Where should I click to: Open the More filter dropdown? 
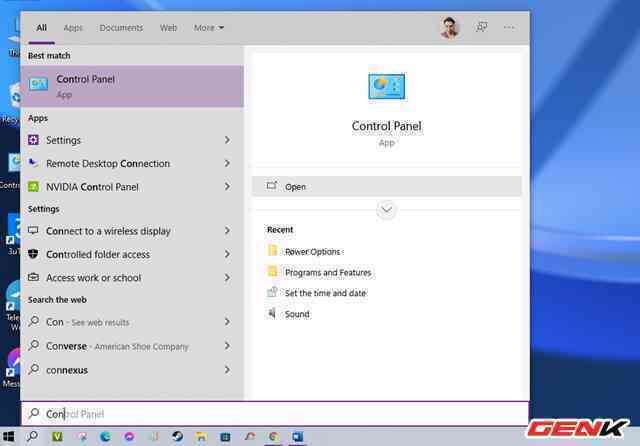pos(209,28)
